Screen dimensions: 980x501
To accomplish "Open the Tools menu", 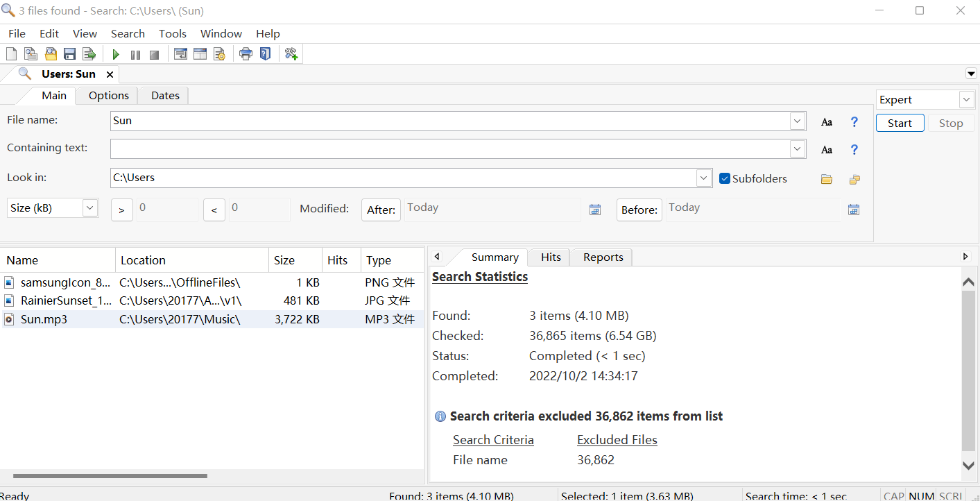I will coord(173,33).
